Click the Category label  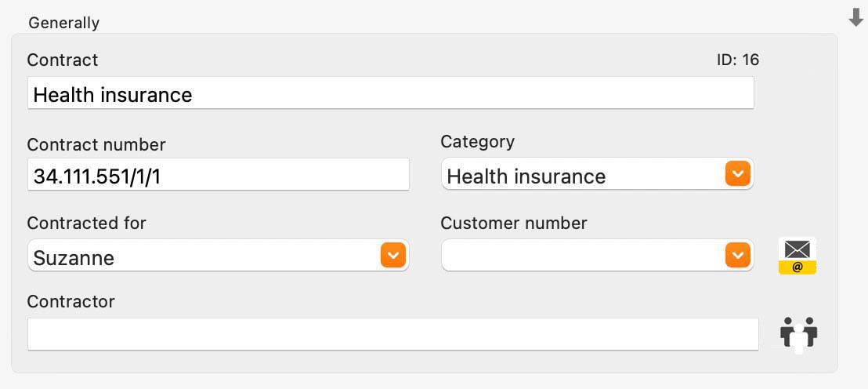click(478, 142)
